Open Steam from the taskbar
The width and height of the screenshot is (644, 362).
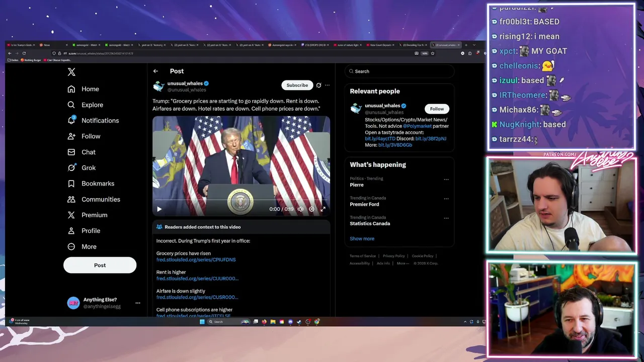[299, 322]
